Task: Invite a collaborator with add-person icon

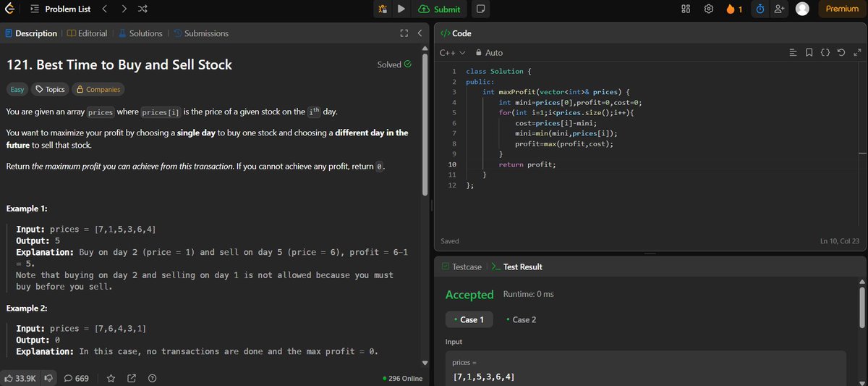Action: tap(780, 9)
